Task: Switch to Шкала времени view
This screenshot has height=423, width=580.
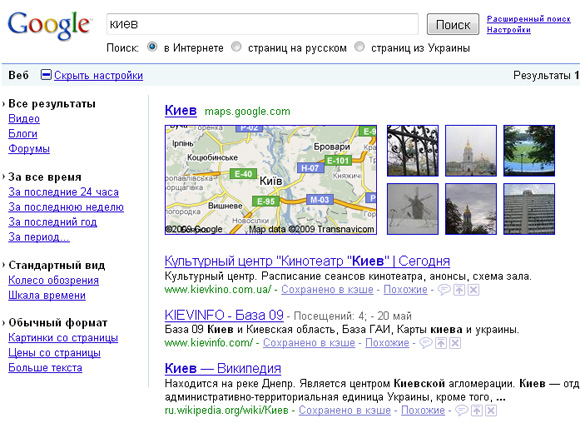Action: point(47,295)
